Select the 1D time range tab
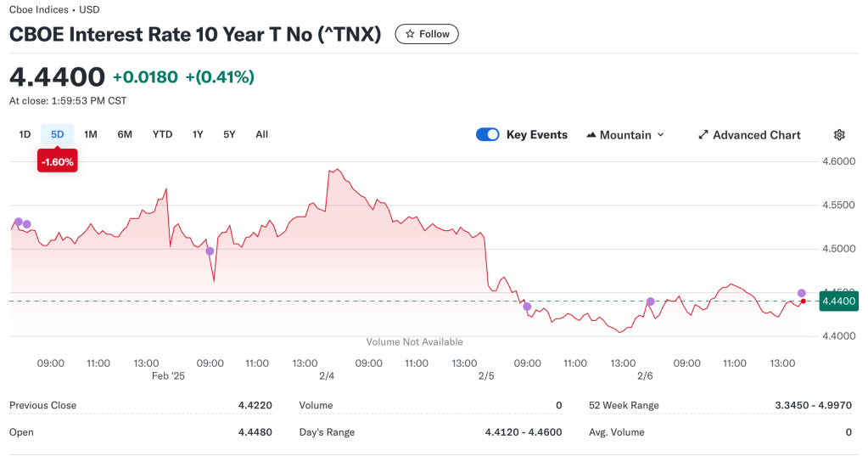Screen dimensions: 868x462 click(x=25, y=134)
